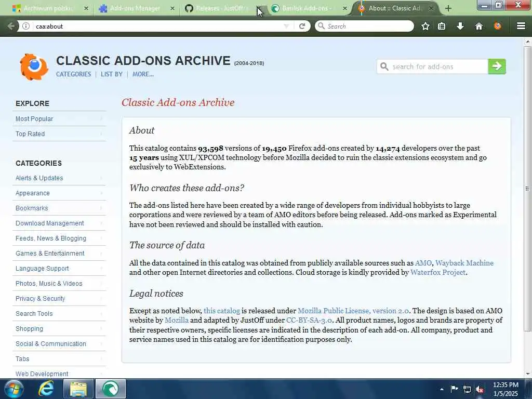Open the MORE... header menu

(143, 74)
